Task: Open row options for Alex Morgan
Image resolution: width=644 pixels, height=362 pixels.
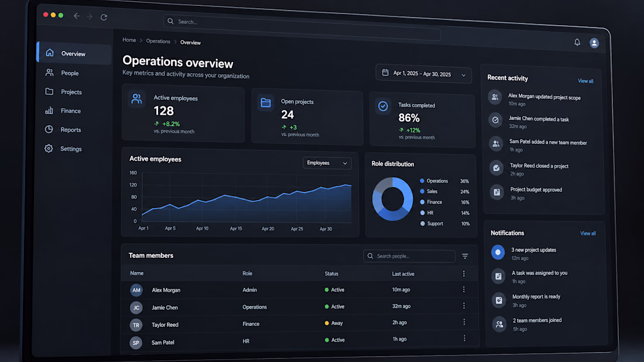Action: coord(464,289)
